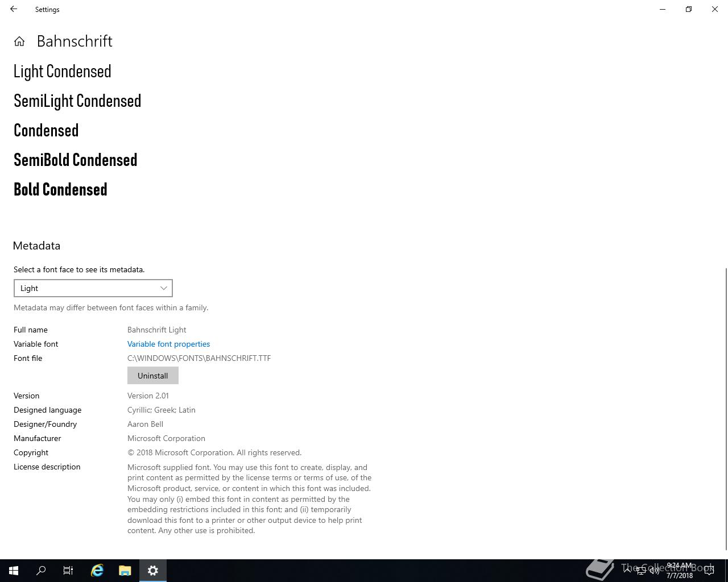The width and height of the screenshot is (728, 582).
Task: Open Variable font properties link
Action: coord(168,344)
